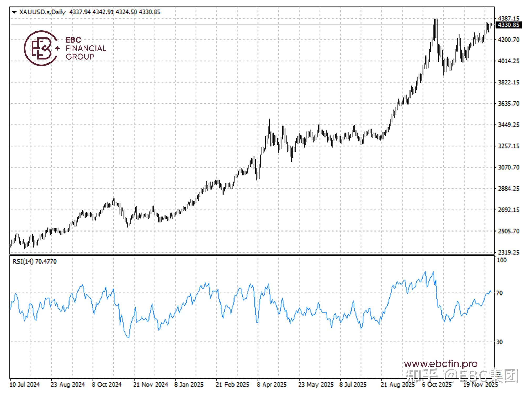The width and height of the screenshot is (532, 397).
Task: Click the star symbol beside EBC logo
Action: coord(57,48)
